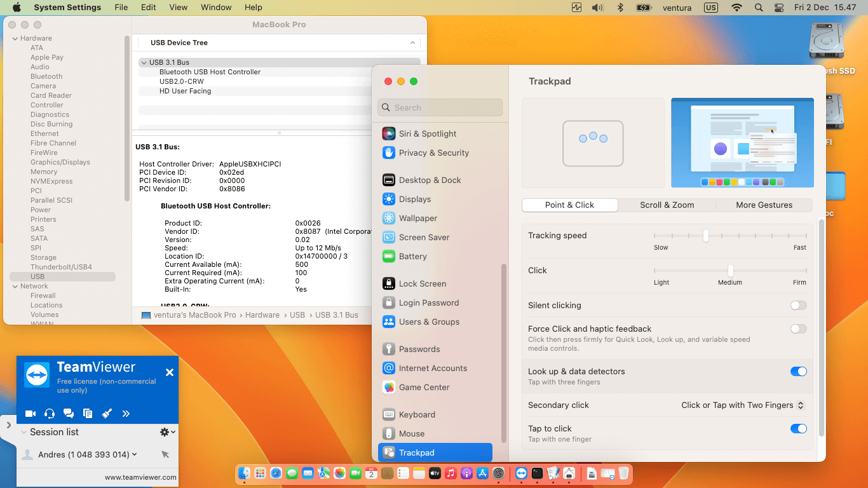Enable Force Click and haptic feedback
The image size is (868, 488).
[x=798, y=329]
